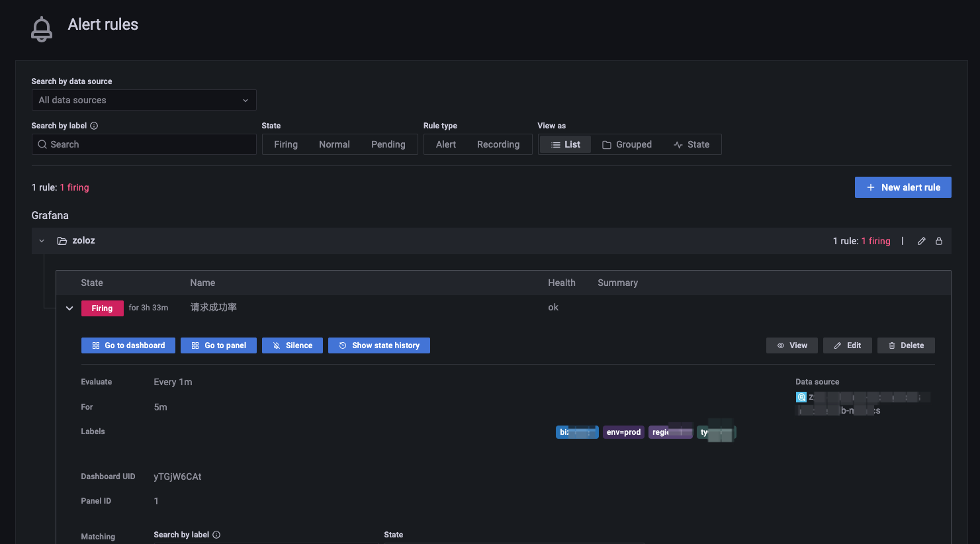Go to dashboard for this rule
980x544 pixels.
tap(128, 345)
